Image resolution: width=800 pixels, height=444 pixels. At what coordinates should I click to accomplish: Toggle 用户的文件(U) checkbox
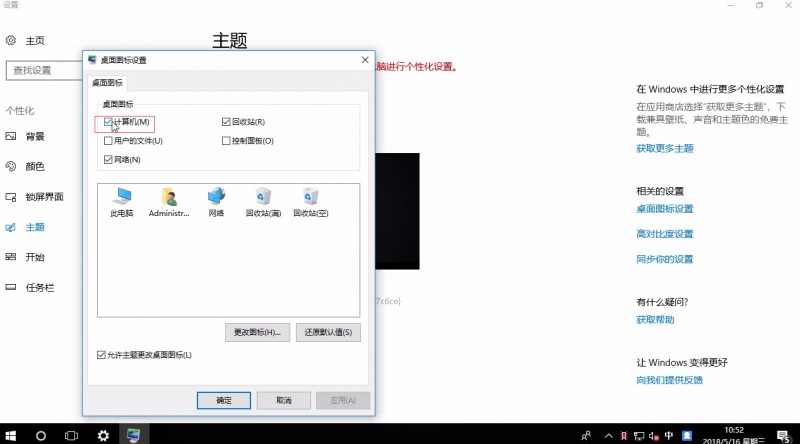click(108, 141)
